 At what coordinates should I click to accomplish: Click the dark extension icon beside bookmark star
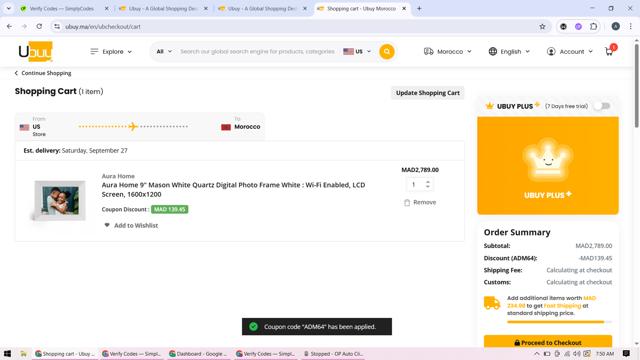pos(563,27)
